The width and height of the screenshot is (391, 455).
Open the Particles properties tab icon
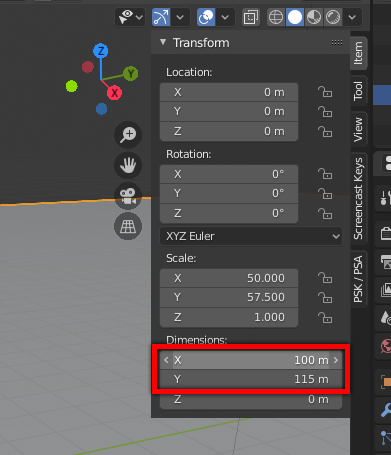(x=385, y=437)
